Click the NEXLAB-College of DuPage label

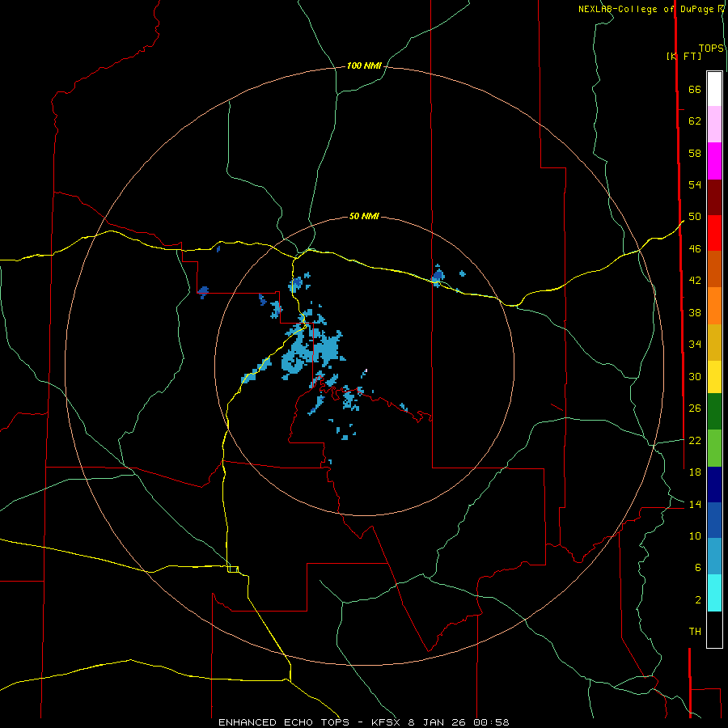[650, 9]
